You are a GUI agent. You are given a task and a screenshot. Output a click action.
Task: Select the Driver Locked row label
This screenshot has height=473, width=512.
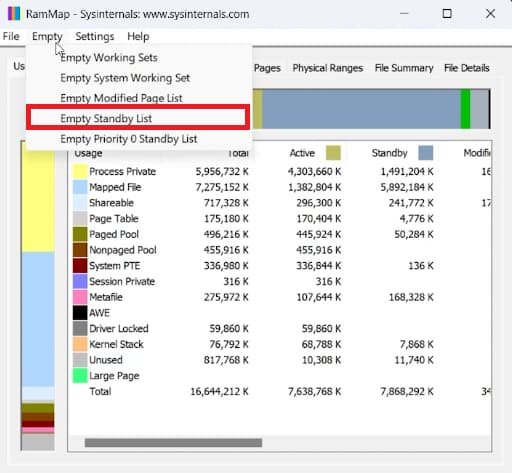pyautogui.click(x=119, y=328)
